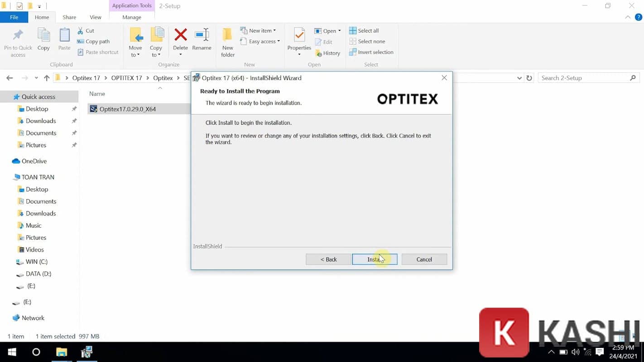Image resolution: width=644 pixels, height=362 pixels.
Task: Cancel the Optitex installation
Action: coord(423,259)
